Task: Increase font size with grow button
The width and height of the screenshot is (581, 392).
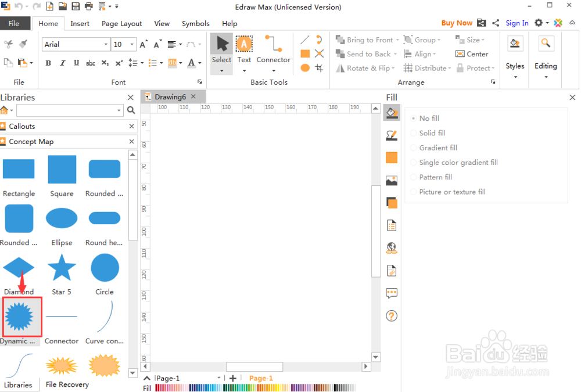Action: tap(144, 44)
